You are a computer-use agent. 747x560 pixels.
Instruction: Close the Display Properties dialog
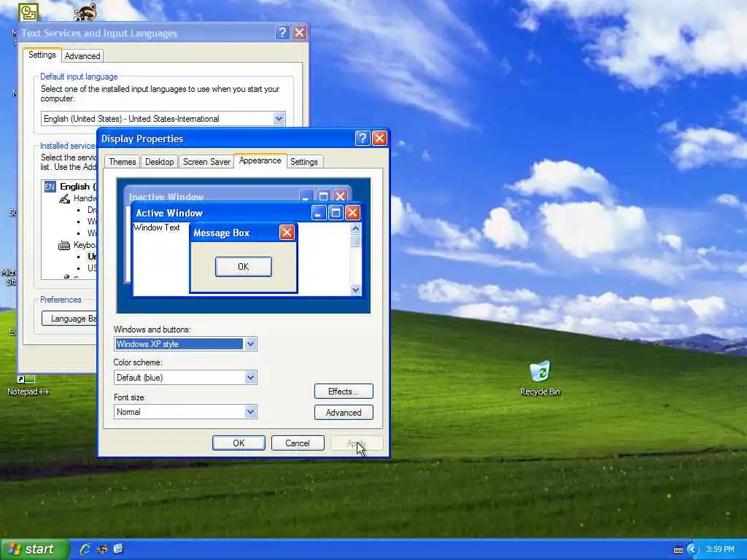click(379, 139)
